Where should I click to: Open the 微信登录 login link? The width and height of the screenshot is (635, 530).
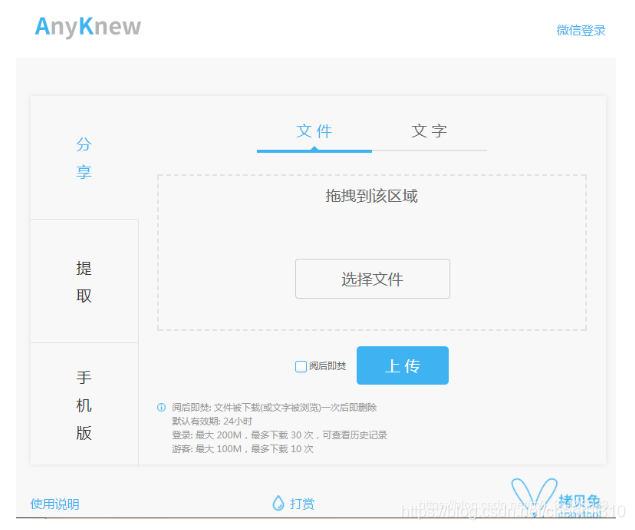click(581, 30)
